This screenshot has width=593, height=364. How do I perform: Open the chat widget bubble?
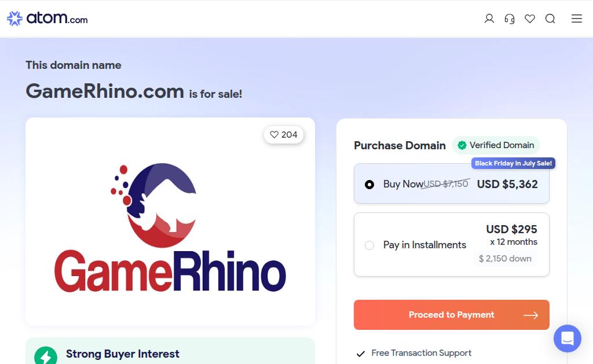(x=568, y=339)
